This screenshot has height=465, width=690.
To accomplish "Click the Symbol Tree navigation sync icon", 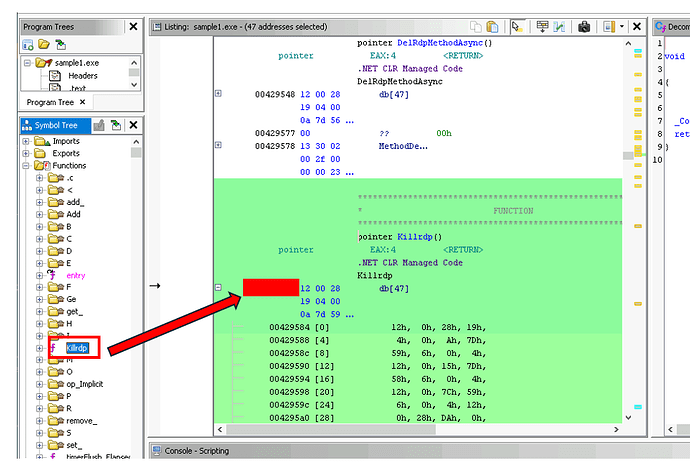I will pos(116,125).
